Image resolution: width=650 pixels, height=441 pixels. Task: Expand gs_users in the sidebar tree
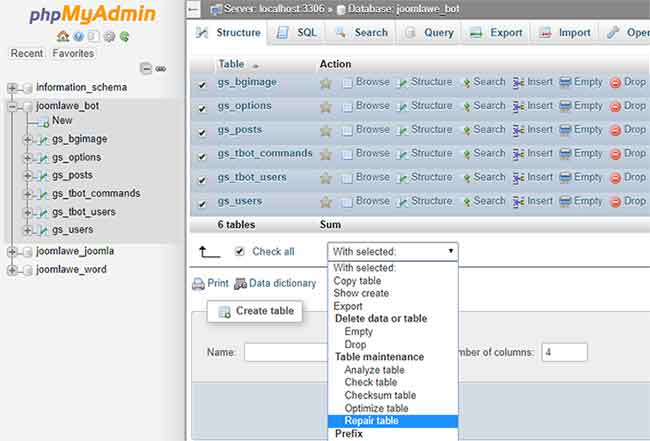pos(27,230)
